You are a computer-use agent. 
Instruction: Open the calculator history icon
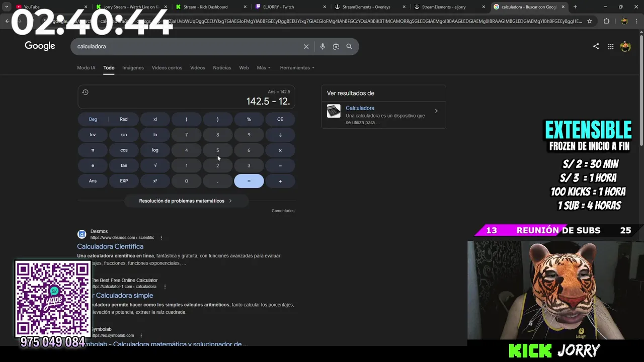tap(85, 92)
